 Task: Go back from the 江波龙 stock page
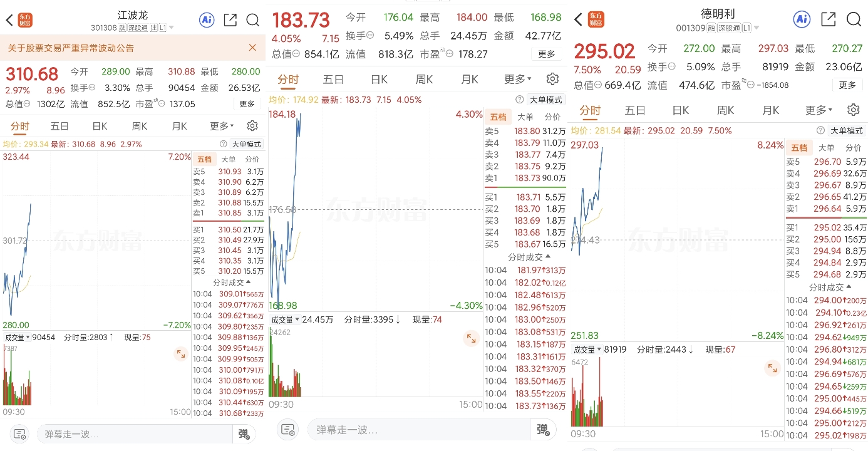[x=9, y=20]
